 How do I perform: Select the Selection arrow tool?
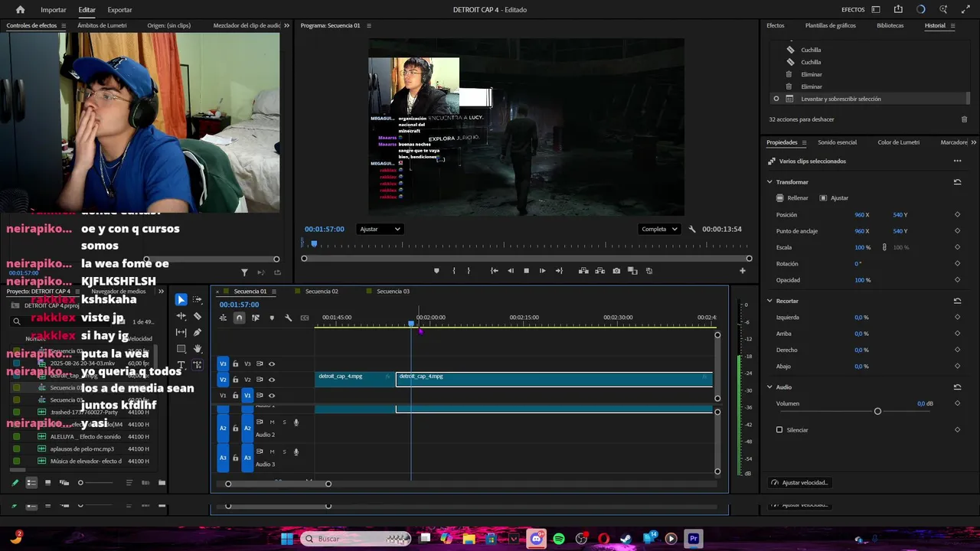pos(181,300)
